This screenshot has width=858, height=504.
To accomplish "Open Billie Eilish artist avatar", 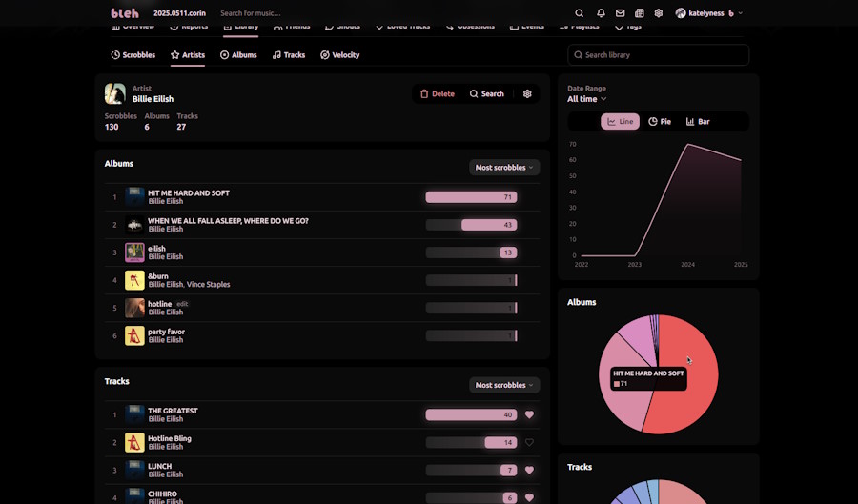I will [x=115, y=93].
